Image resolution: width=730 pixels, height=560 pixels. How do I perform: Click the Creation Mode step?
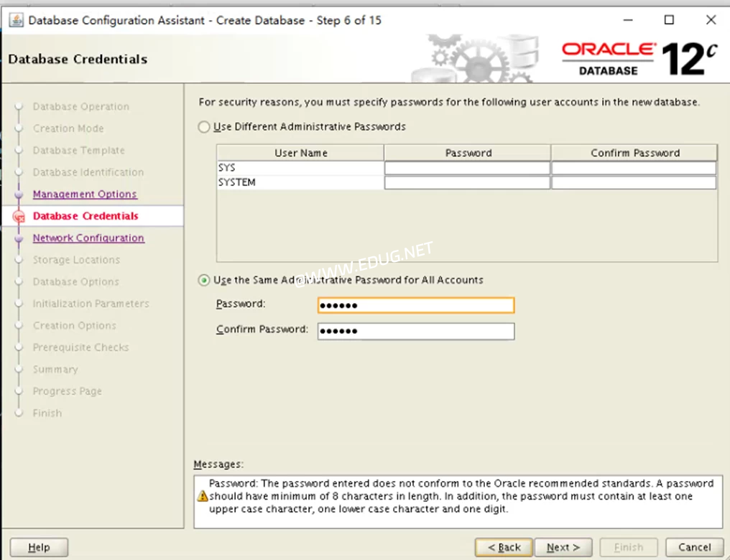click(x=68, y=129)
